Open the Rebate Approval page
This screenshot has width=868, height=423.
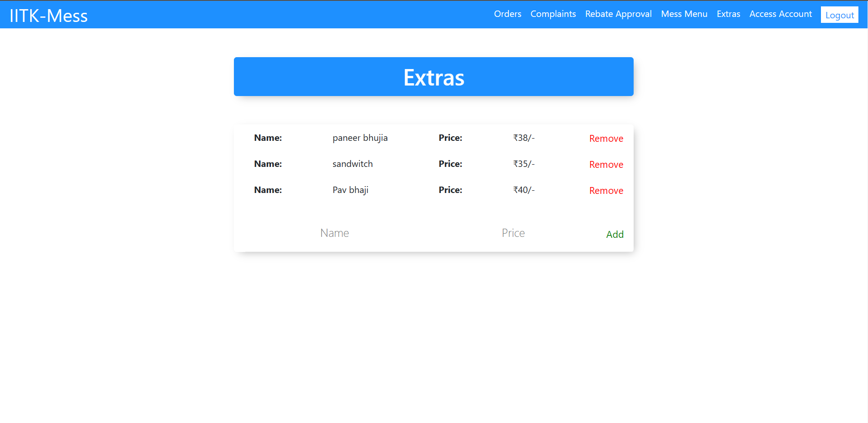(618, 14)
